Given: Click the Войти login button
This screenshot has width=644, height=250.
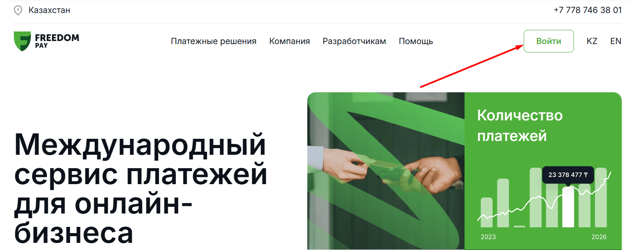Looking at the screenshot, I should [x=549, y=41].
